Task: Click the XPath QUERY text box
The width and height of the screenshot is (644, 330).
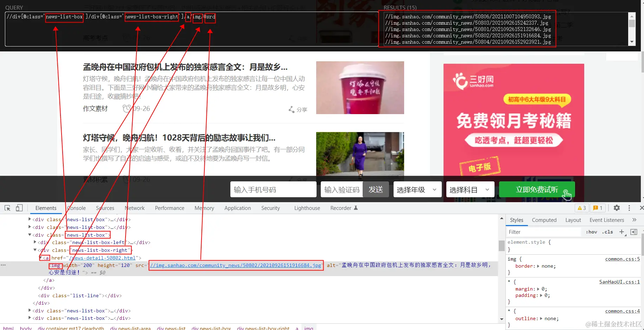Action: (x=192, y=29)
